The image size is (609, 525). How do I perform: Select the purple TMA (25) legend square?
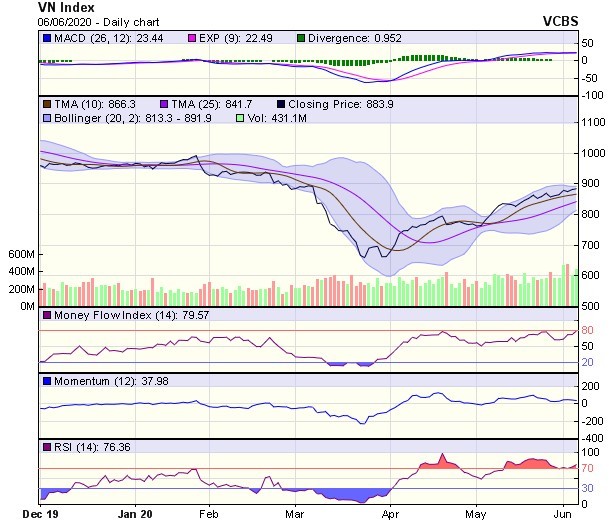162,103
